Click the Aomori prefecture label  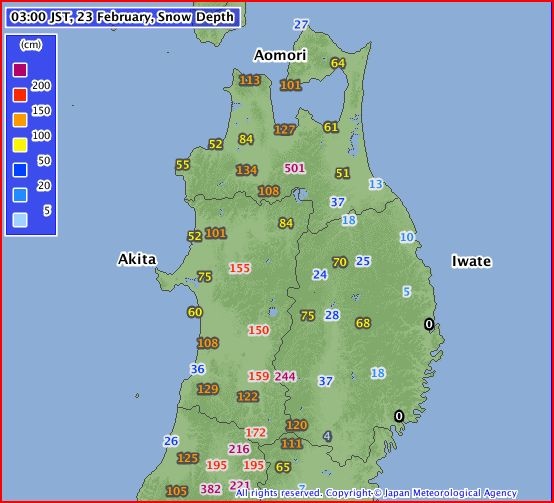pos(280,55)
